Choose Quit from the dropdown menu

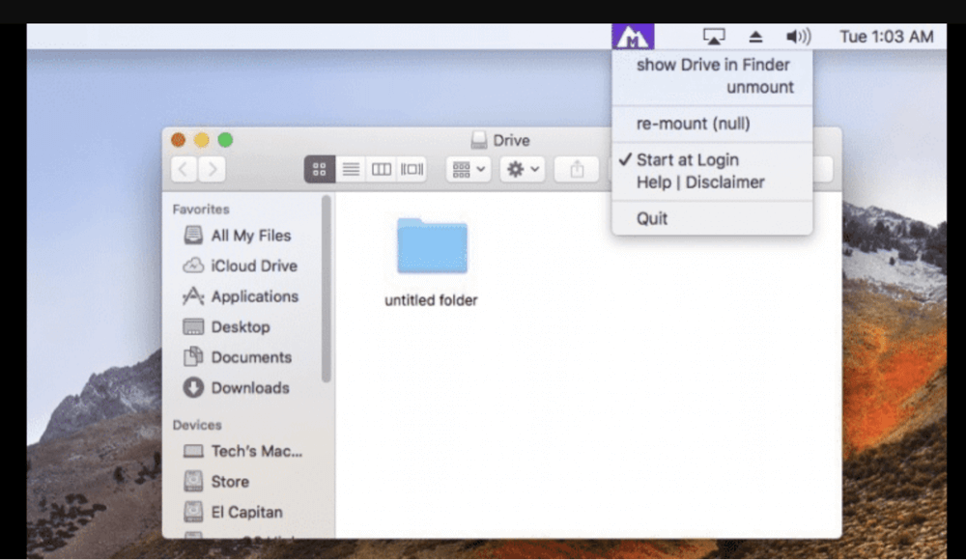(x=650, y=218)
